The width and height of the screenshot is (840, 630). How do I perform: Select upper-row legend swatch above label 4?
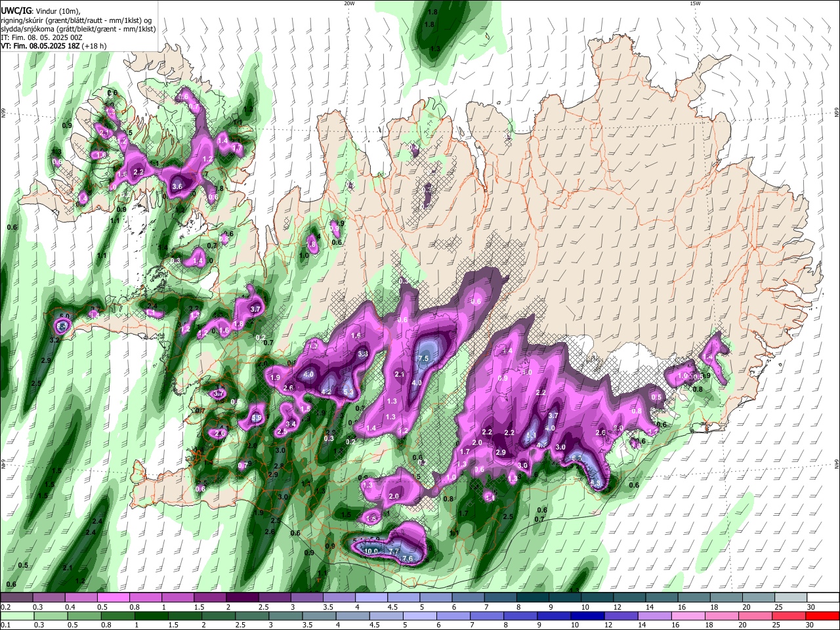(x=371, y=598)
